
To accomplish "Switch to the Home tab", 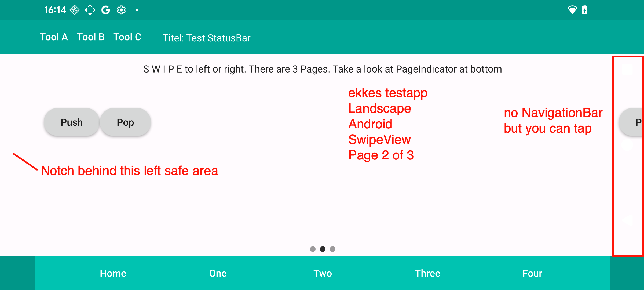I will [113, 273].
